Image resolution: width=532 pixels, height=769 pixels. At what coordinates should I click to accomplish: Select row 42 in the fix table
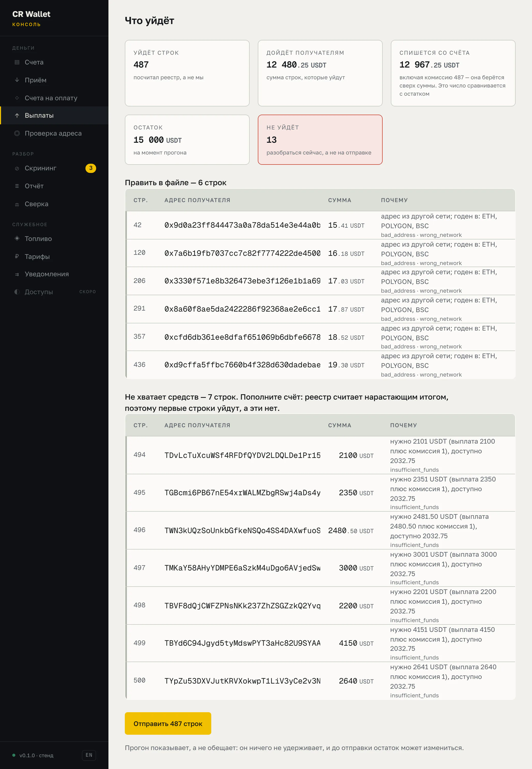(x=320, y=225)
